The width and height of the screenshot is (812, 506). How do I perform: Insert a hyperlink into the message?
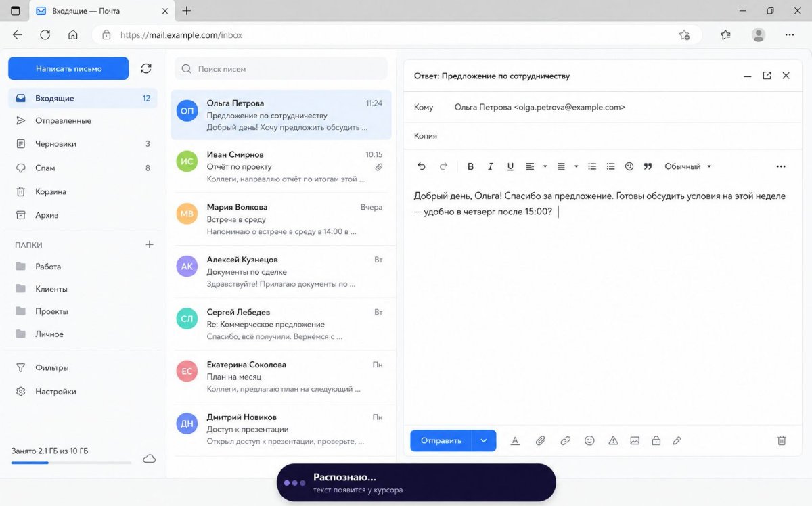tap(565, 440)
